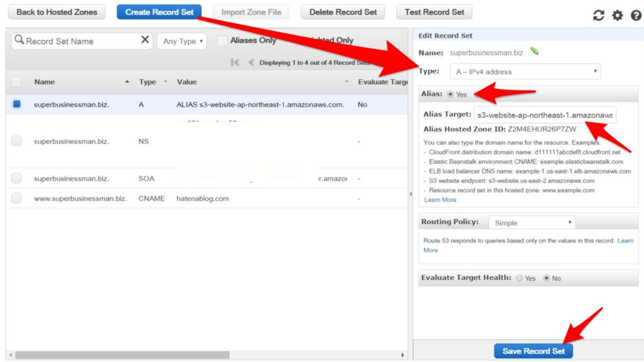Click the horizontal scrollbar thumb below table
644x362 pixels.
click(x=123, y=354)
